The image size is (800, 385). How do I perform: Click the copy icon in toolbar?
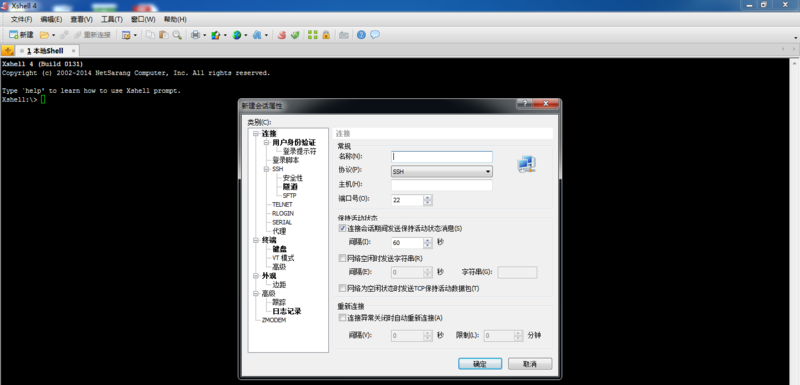pos(151,35)
